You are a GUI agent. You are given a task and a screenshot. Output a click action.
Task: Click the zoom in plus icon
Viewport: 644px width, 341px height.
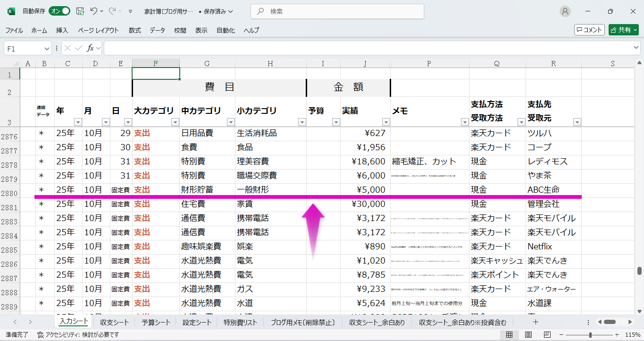618,334
